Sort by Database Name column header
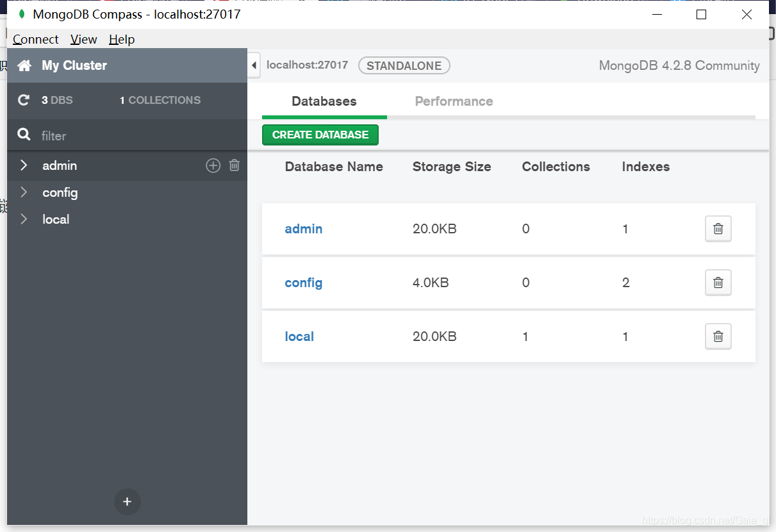 point(334,167)
